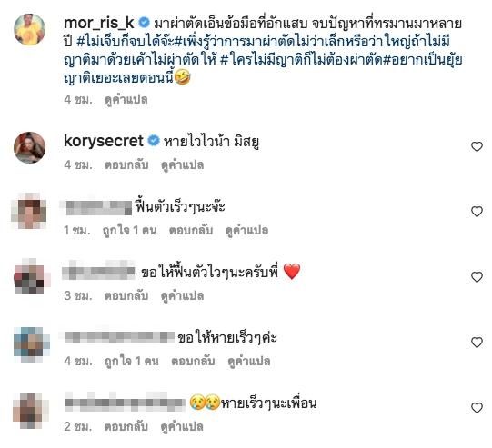Like the comment "ขอให้ฟื้นตัวไวๆนะครับพี่"

coord(477,277)
